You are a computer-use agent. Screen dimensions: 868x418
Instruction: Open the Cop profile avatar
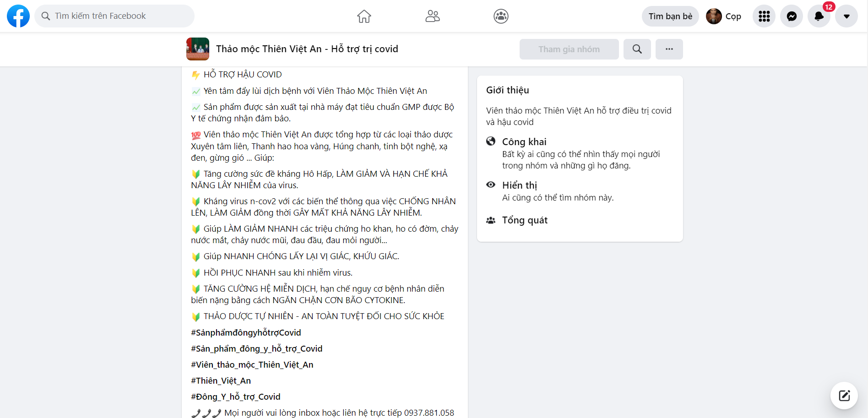[714, 16]
